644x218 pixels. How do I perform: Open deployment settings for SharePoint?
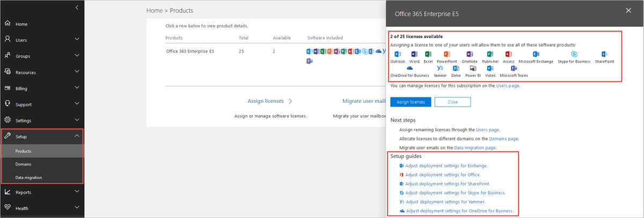[448, 184]
